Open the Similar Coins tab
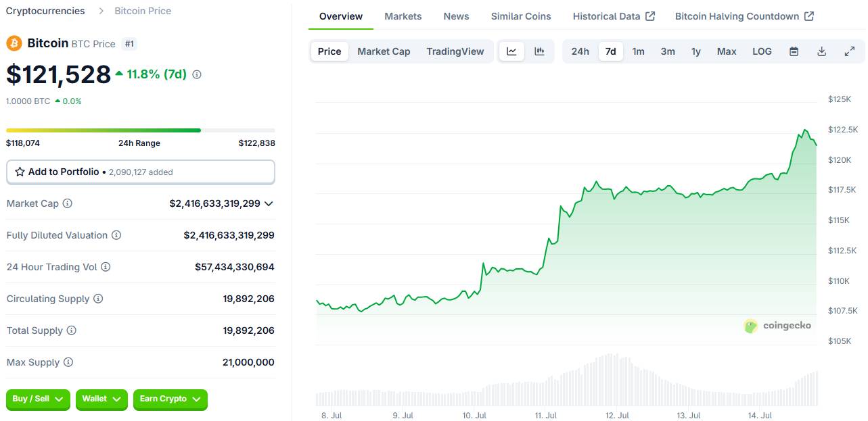Viewport: 868px width, 421px height. 521,16
